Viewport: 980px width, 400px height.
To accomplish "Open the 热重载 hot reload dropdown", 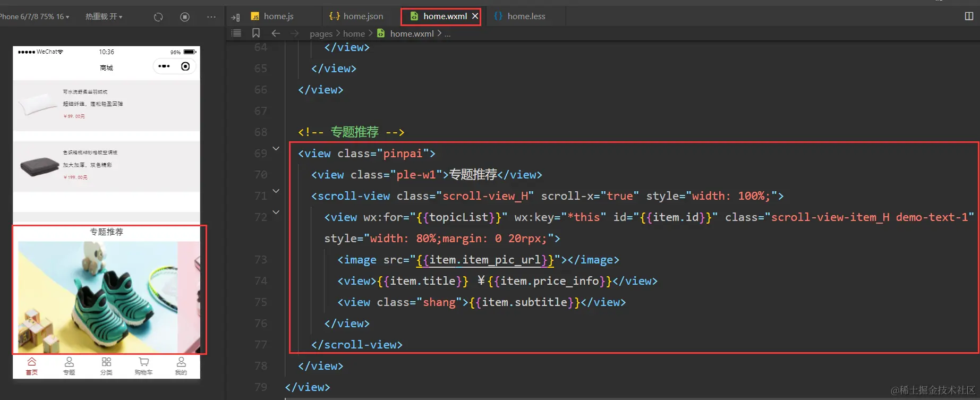I will coord(104,16).
